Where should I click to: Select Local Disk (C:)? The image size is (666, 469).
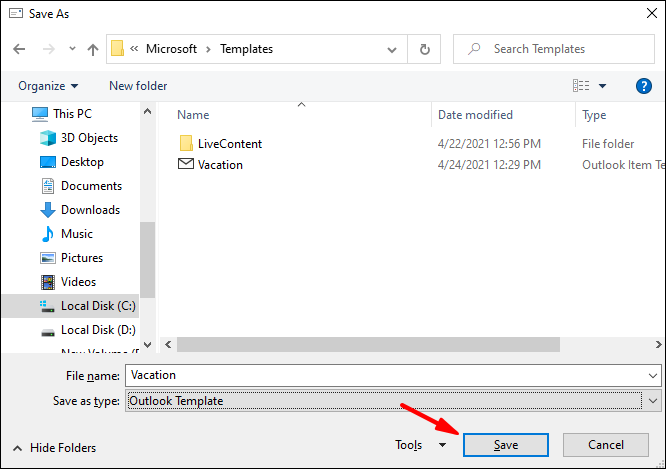98,306
